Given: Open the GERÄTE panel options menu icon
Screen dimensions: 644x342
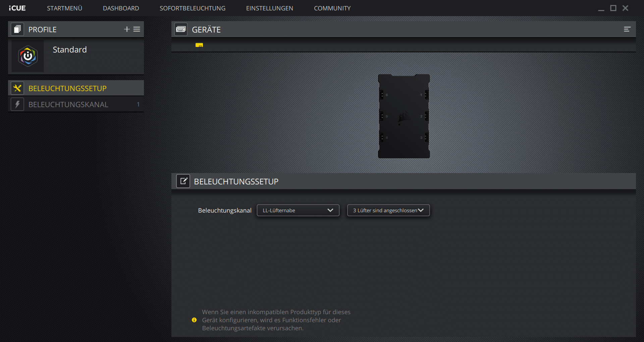Looking at the screenshot, I should point(627,30).
